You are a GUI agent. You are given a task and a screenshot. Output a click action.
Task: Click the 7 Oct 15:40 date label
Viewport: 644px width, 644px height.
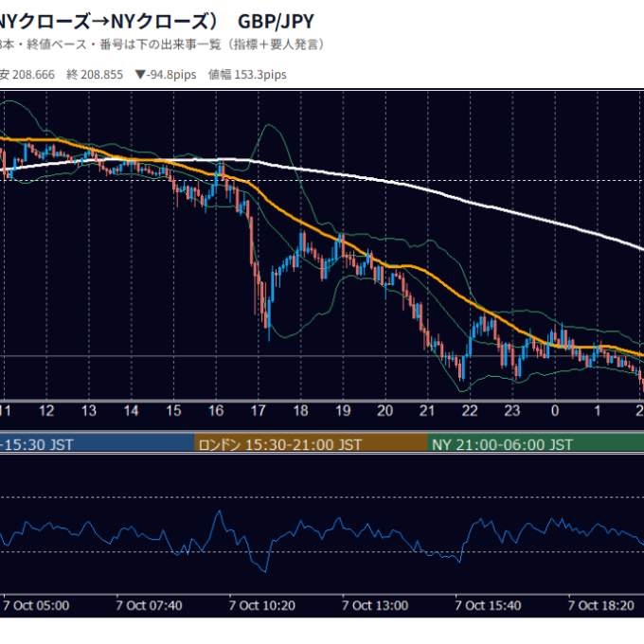pos(488,605)
